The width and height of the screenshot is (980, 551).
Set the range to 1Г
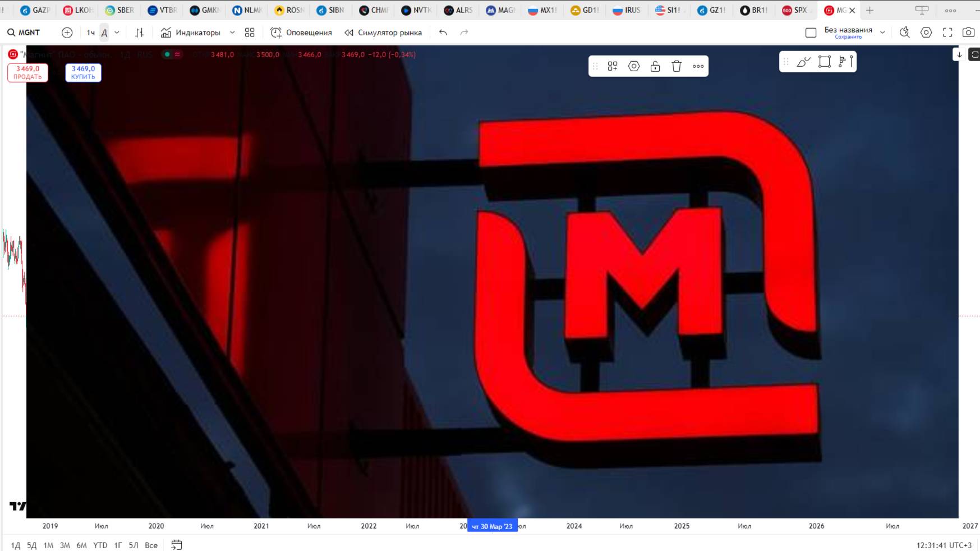pos(118,545)
